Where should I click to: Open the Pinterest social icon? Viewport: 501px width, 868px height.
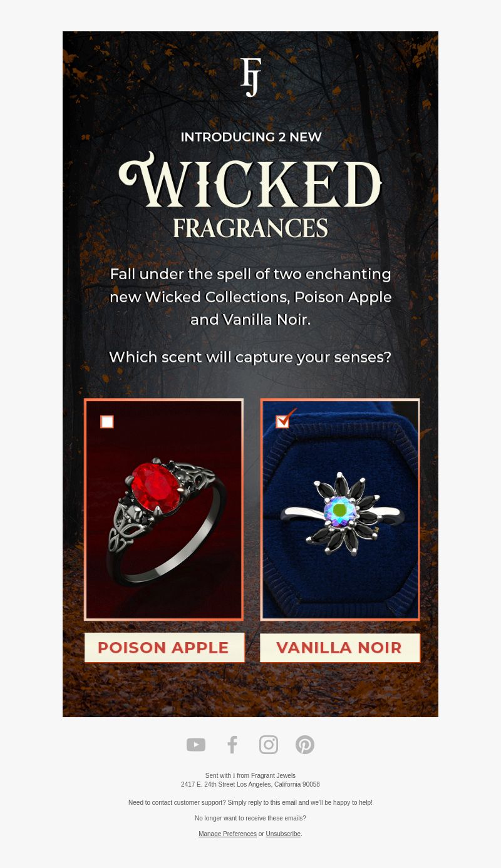click(305, 745)
